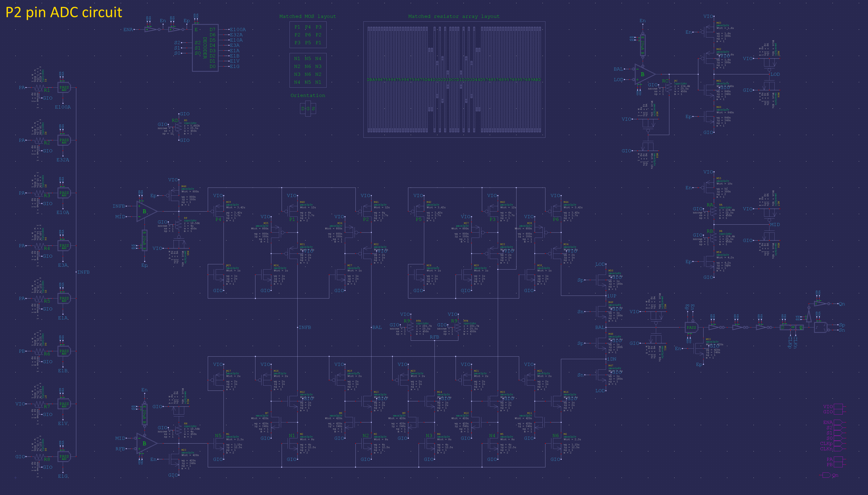Click the 'P2 pin ADC circuit' title
Image resolution: width=868 pixels, height=495 pixels.
pos(64,12)
